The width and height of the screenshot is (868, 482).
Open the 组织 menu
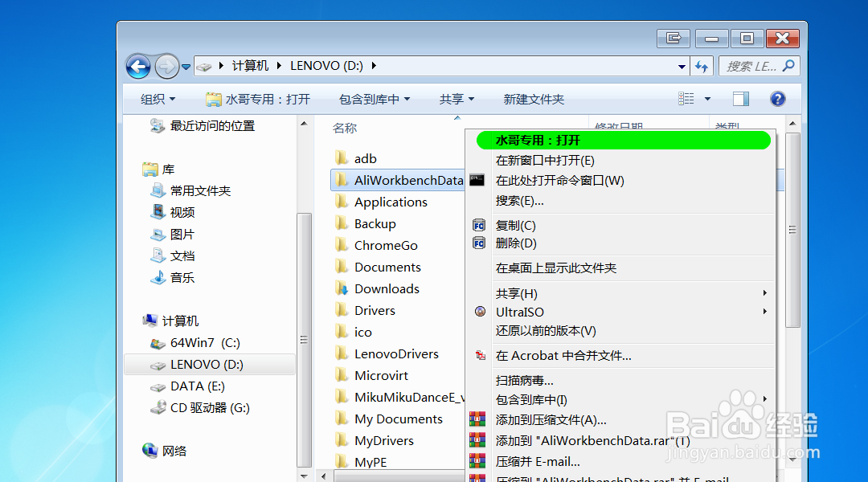(x=158, y=99)
